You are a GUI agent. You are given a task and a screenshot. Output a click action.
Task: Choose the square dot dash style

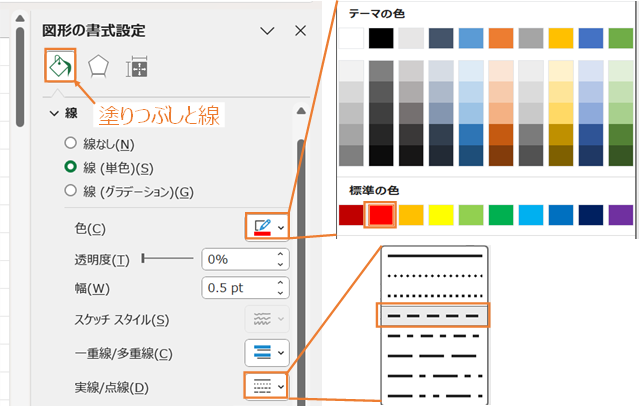coord(435,296)
